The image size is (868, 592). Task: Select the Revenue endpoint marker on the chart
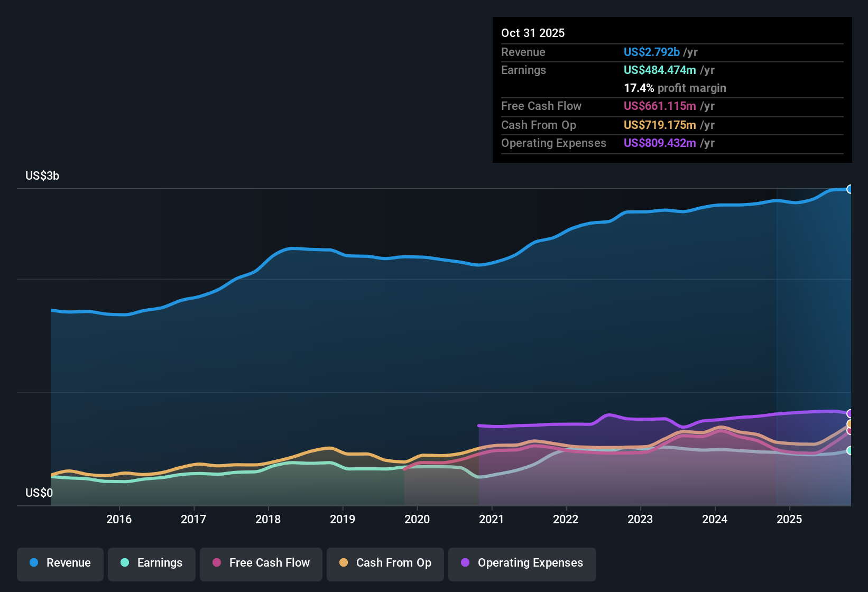click(x=850, y=189)
